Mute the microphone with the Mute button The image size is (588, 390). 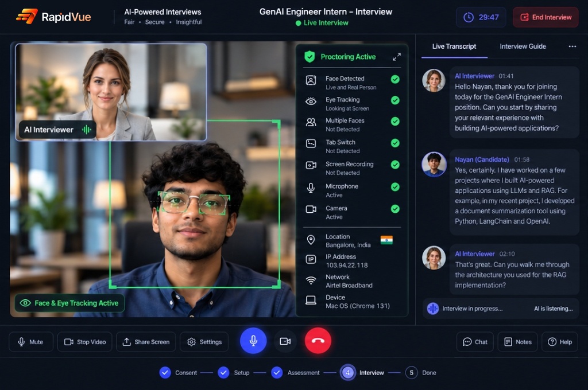tap(31, 342)
